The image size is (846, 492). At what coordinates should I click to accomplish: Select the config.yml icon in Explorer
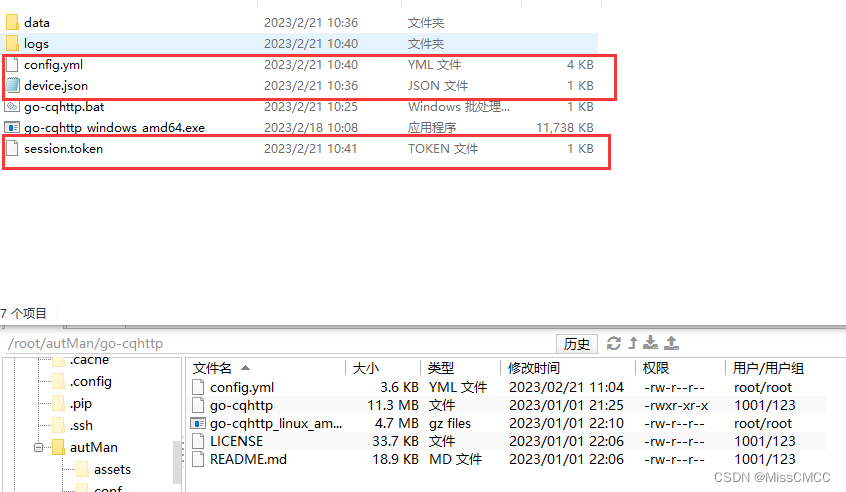tap(12, 64)
